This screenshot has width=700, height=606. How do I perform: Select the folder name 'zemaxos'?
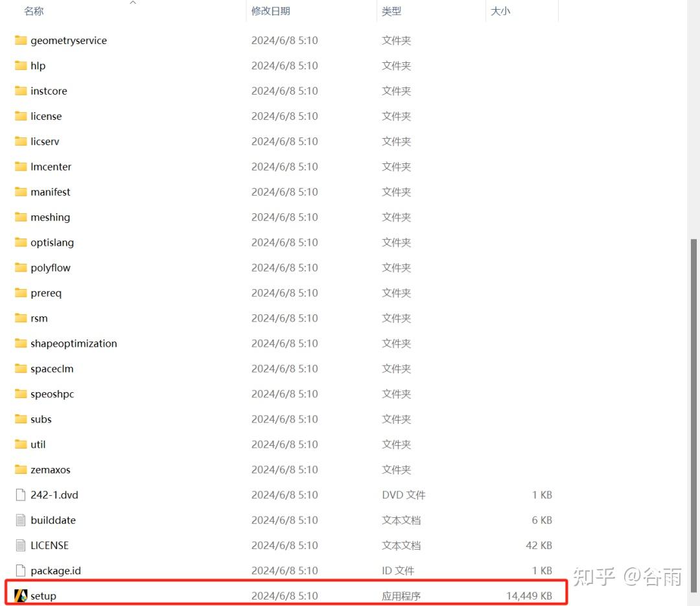[51, 469]
